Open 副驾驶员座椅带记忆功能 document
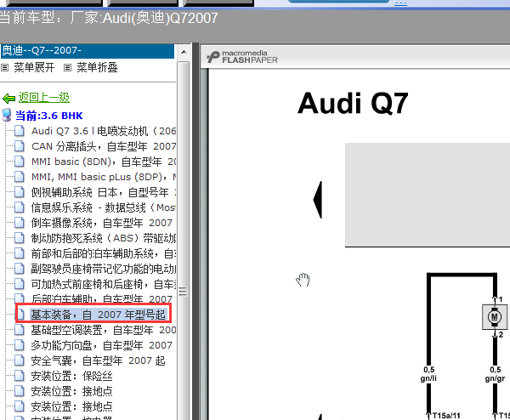 click(104, 269)
